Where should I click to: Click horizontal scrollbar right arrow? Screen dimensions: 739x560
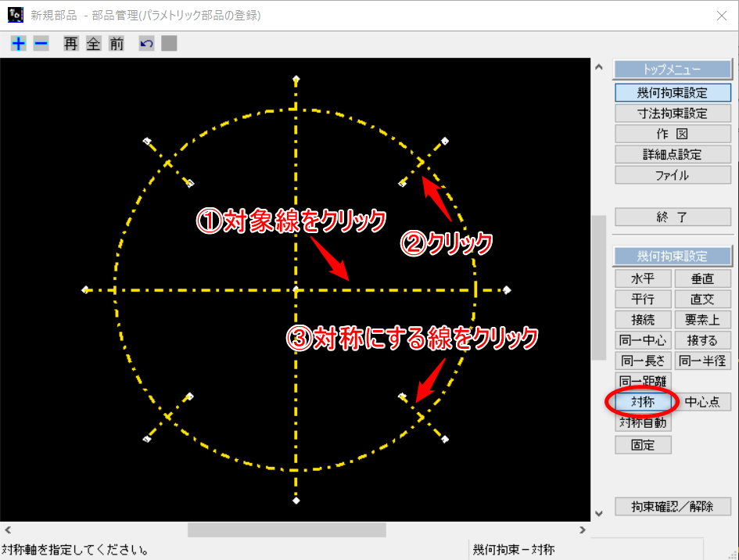[583, 529]
